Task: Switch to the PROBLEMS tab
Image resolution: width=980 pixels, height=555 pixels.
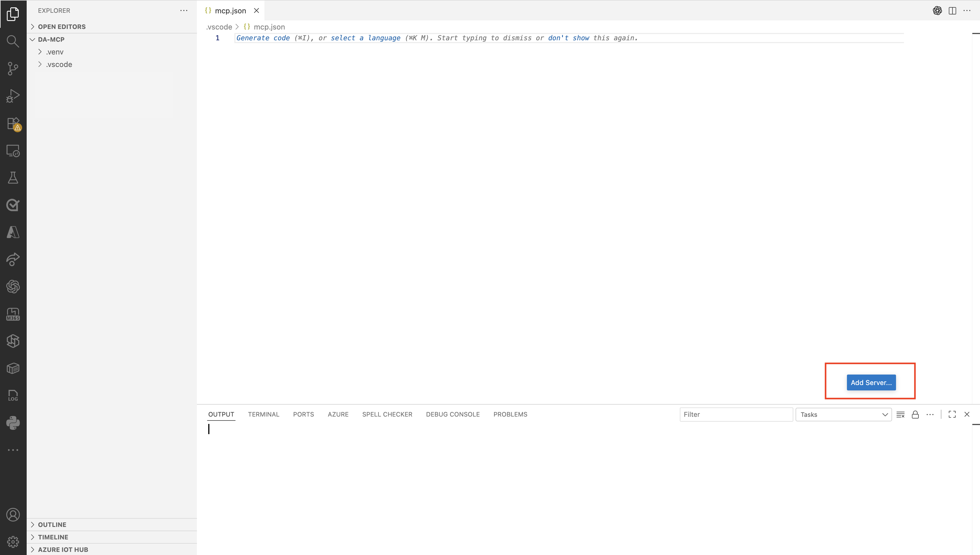Action: (x=510, y=414)
